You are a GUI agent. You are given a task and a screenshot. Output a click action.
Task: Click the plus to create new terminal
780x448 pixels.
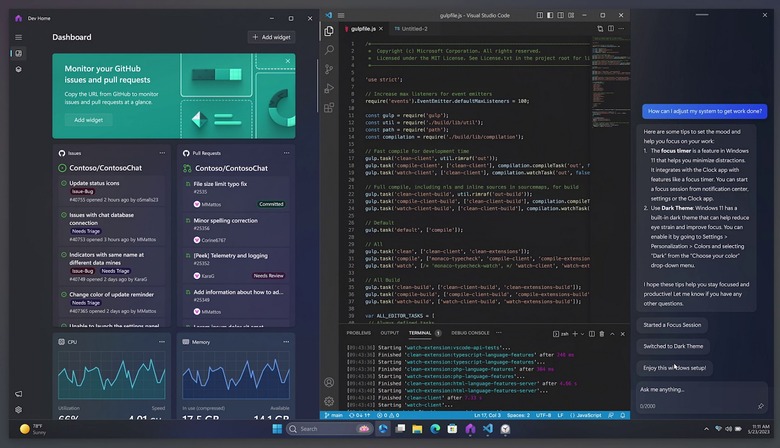point(575,334)
